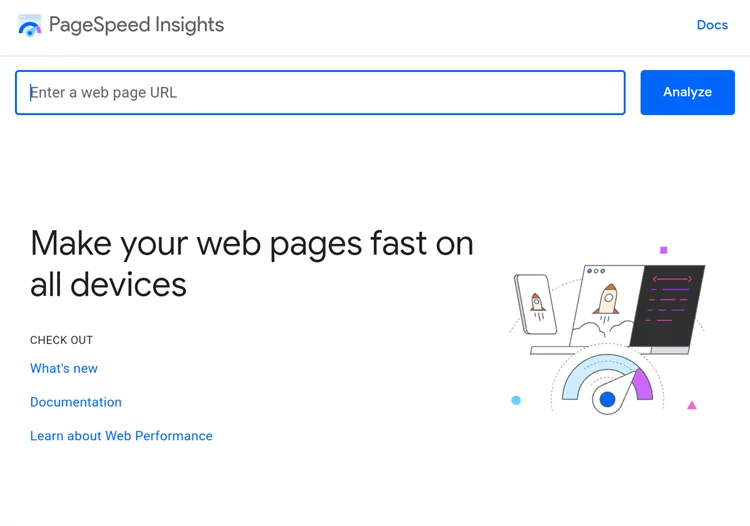Open Learn about Web Performance link

121,436
